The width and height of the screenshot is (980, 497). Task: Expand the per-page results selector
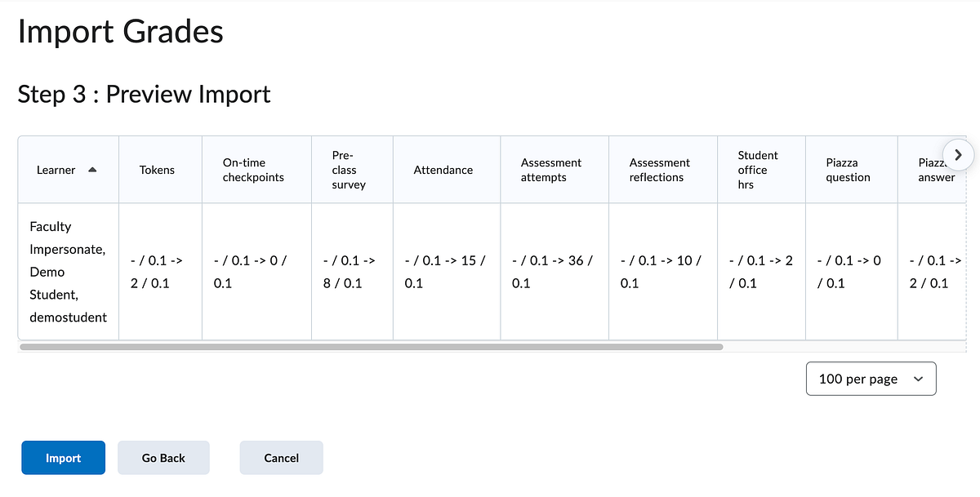tap(871, 378)
